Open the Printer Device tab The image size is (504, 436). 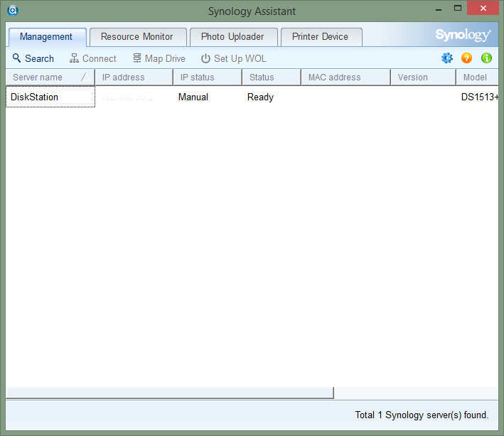pos(321,37)
